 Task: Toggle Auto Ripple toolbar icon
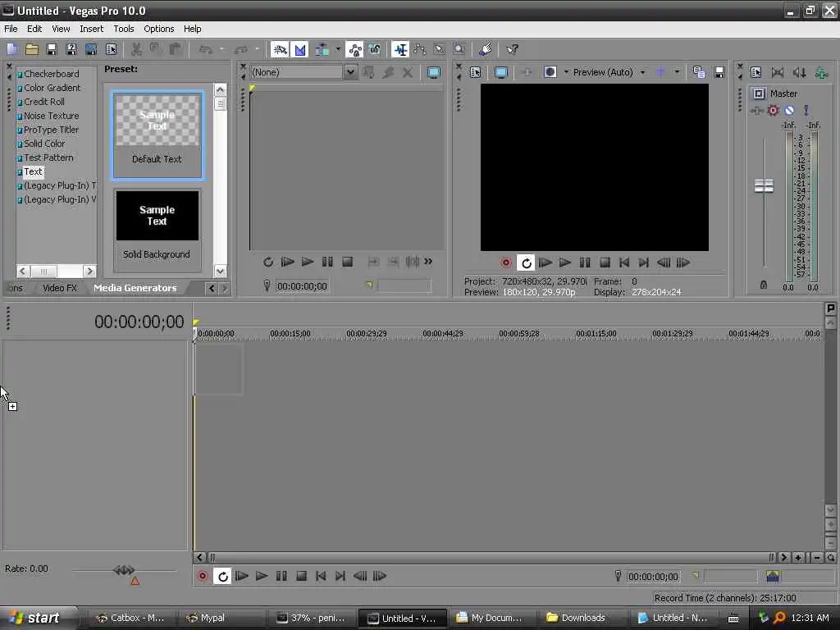tap(322, 50)
